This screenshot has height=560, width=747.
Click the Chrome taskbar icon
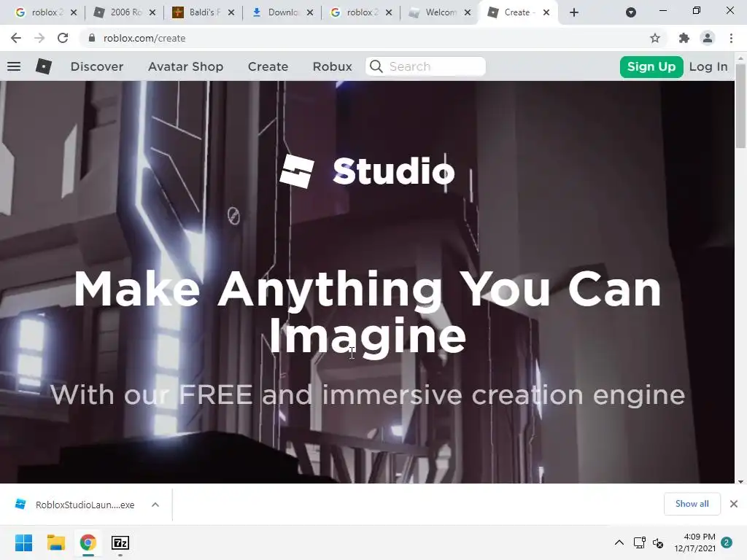pyautogui.click(x=88, y=542)
